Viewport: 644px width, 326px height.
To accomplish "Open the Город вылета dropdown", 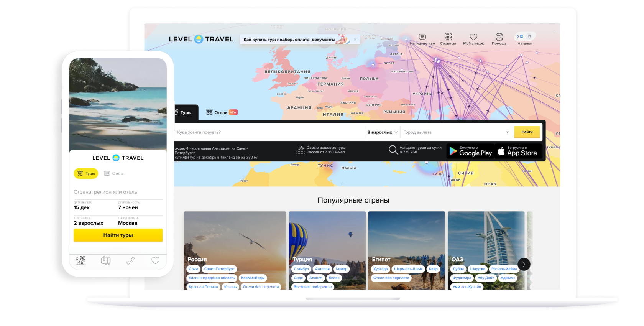I will 456,132.
